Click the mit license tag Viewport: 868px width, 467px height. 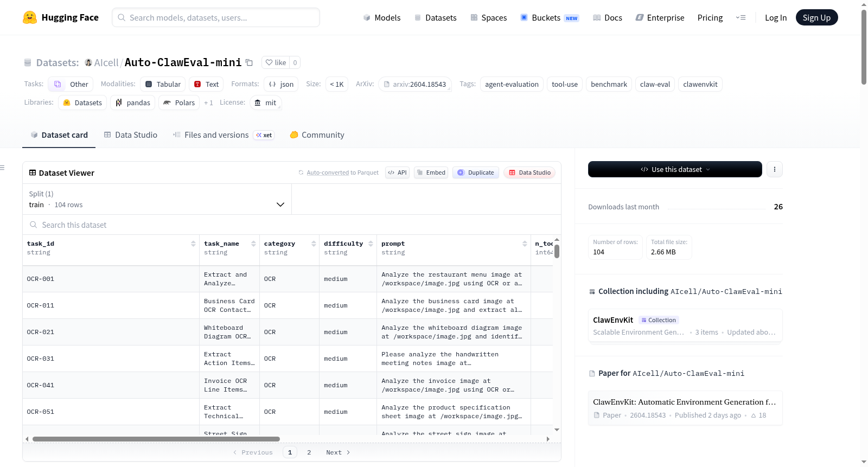click(x=265, y=103)
